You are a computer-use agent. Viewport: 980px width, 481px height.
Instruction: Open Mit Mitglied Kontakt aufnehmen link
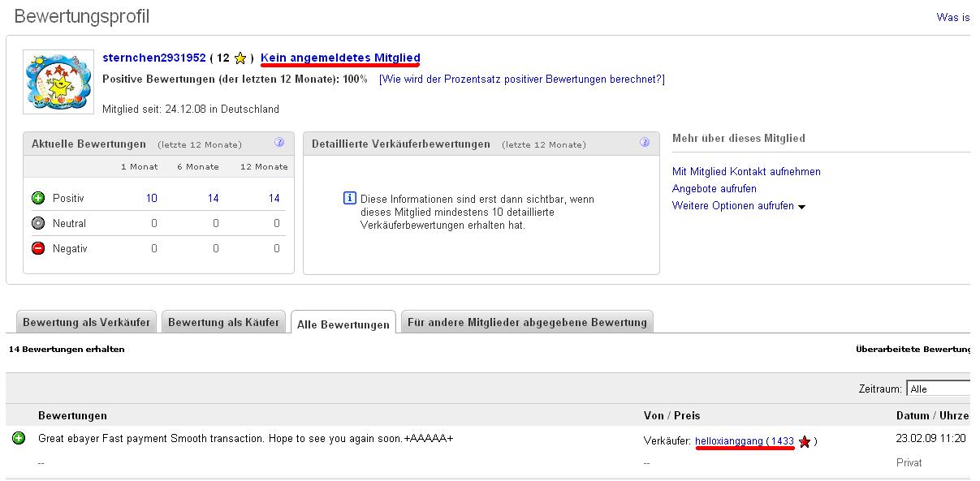tap(746, 171)
